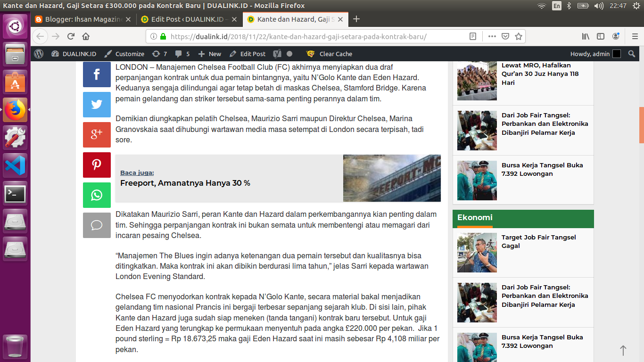Close the Kante dan Hazard tab
The image size is (644, 362).
[340, 19]
